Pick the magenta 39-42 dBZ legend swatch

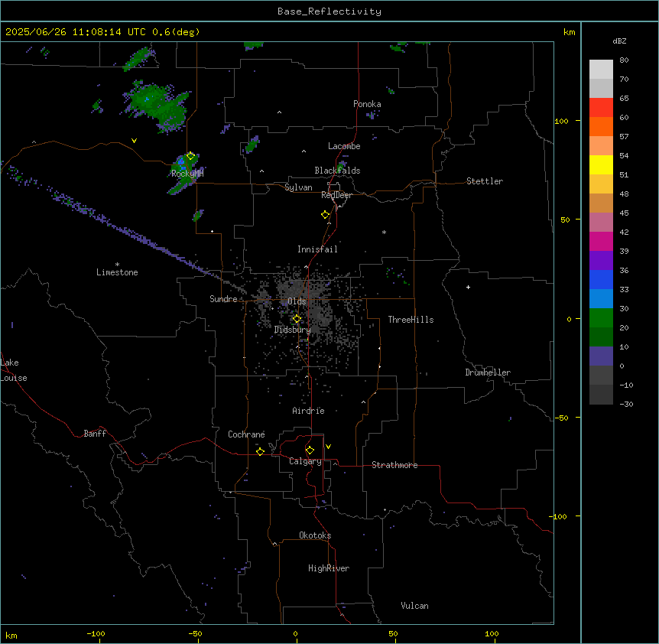(601, 241)
